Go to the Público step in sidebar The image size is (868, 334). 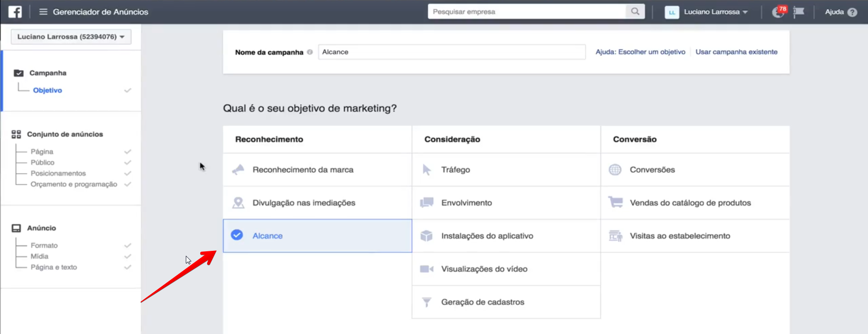pos(42,162)
